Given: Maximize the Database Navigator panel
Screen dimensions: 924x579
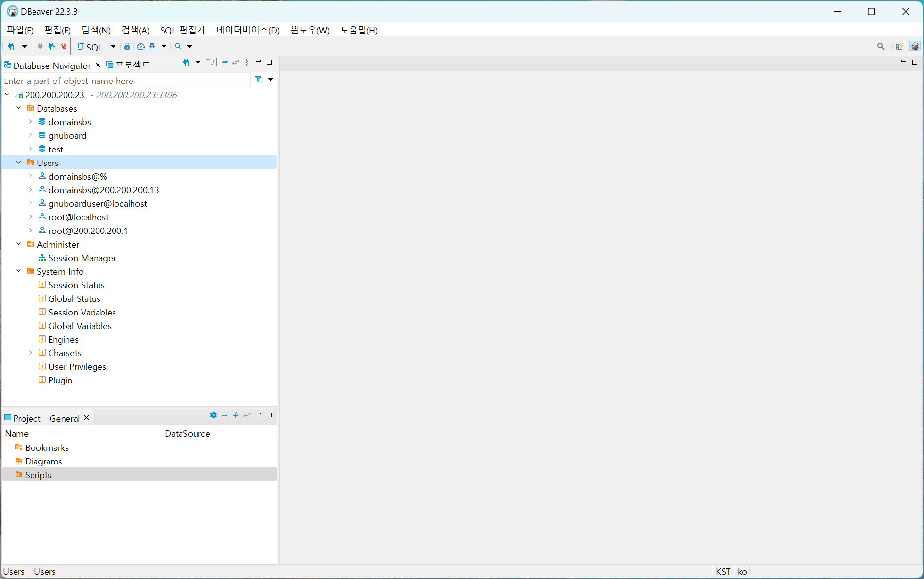Looking at the screenshot, I should point(269,62).
